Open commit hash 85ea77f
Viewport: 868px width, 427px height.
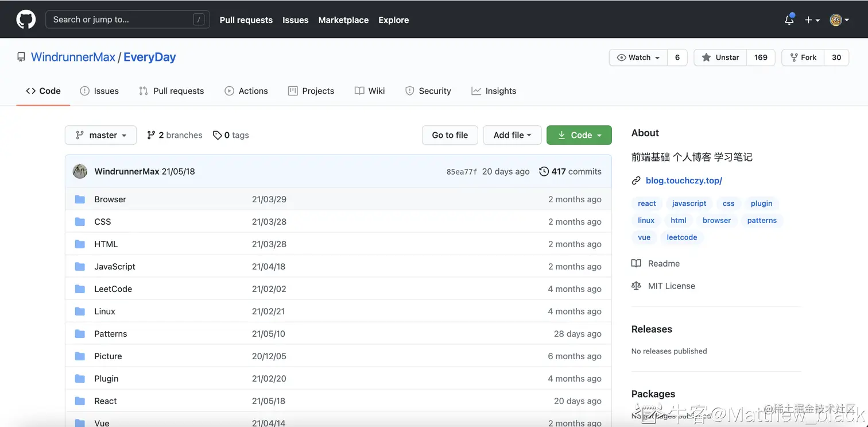point(462,172)
